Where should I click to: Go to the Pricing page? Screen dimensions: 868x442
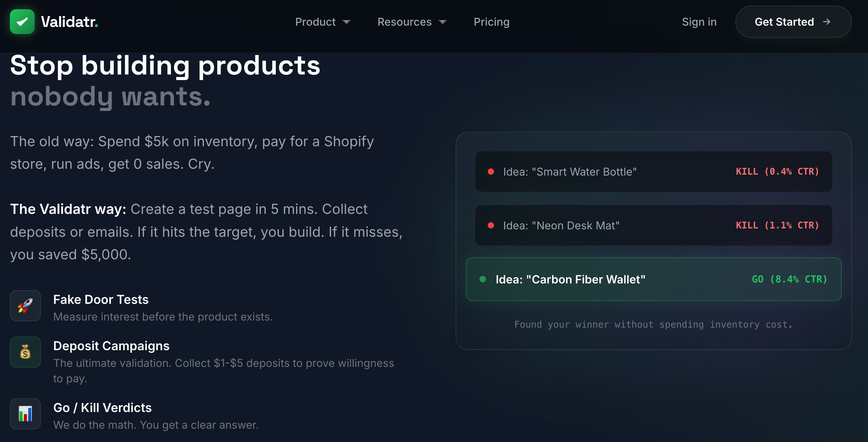tap(491, 22)
